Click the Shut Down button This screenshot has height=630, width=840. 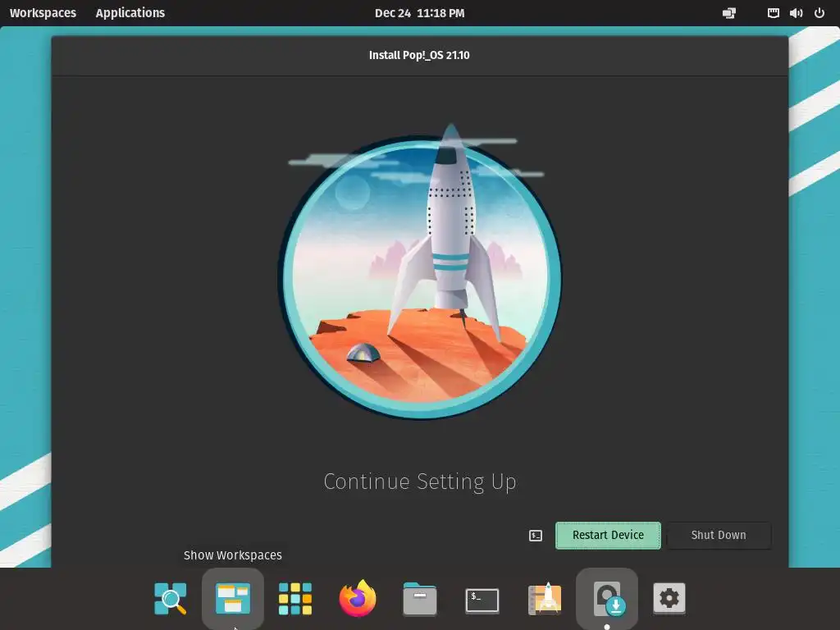click(x=719, y=535)
